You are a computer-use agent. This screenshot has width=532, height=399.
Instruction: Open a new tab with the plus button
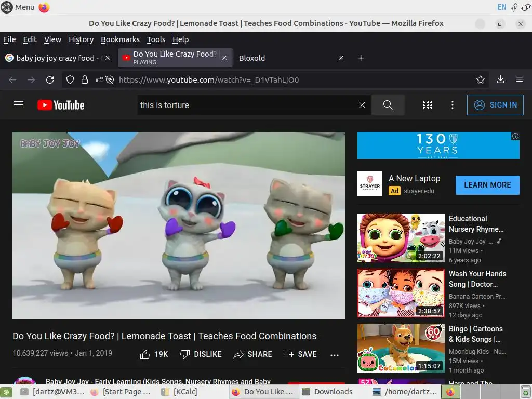[x=361, y=58]
